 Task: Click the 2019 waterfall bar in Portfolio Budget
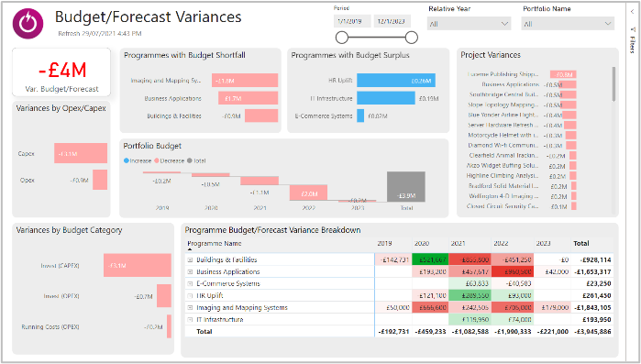tap(161, 172)
